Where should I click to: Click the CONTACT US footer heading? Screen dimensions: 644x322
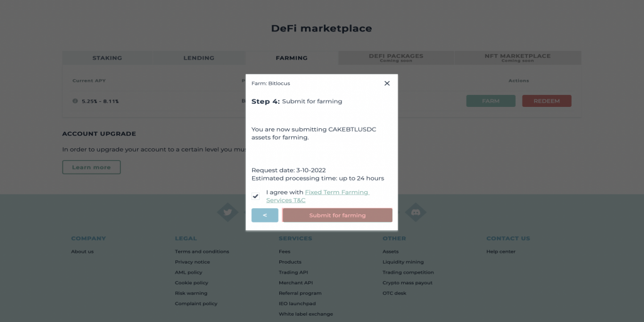508,238
